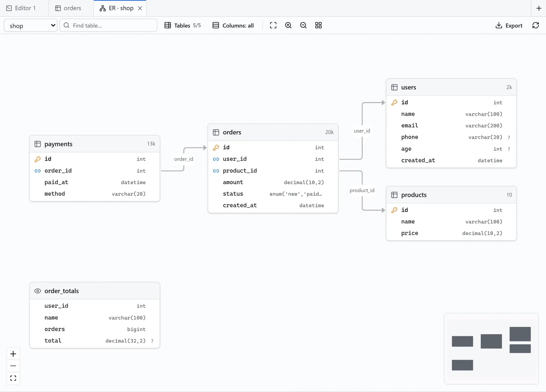The image size is (546, 392).
Task: Click the minimap overview panel
Action: coord(491,348)
